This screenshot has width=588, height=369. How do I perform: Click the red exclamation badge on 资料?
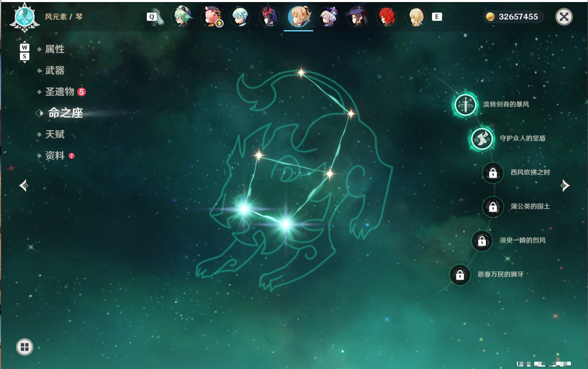(x=72, y=156)
